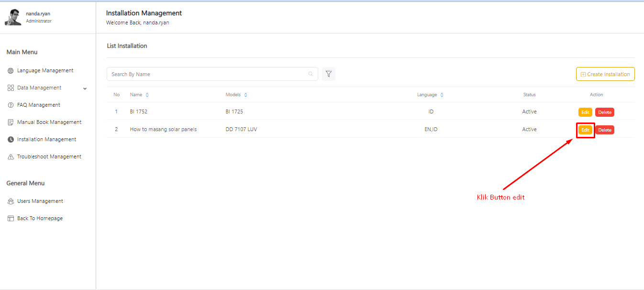
Task: Click the nanda.ryan profile avatar
Action: pos(13,17)
